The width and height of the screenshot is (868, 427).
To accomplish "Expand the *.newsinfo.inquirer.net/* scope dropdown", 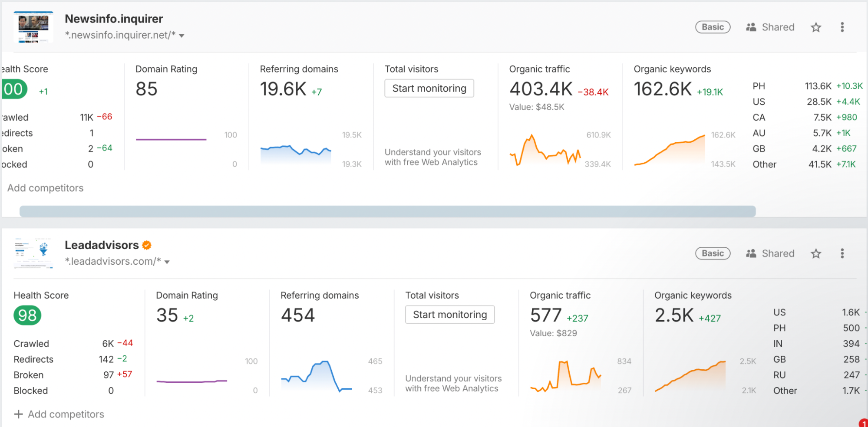I will click(182, 36).
